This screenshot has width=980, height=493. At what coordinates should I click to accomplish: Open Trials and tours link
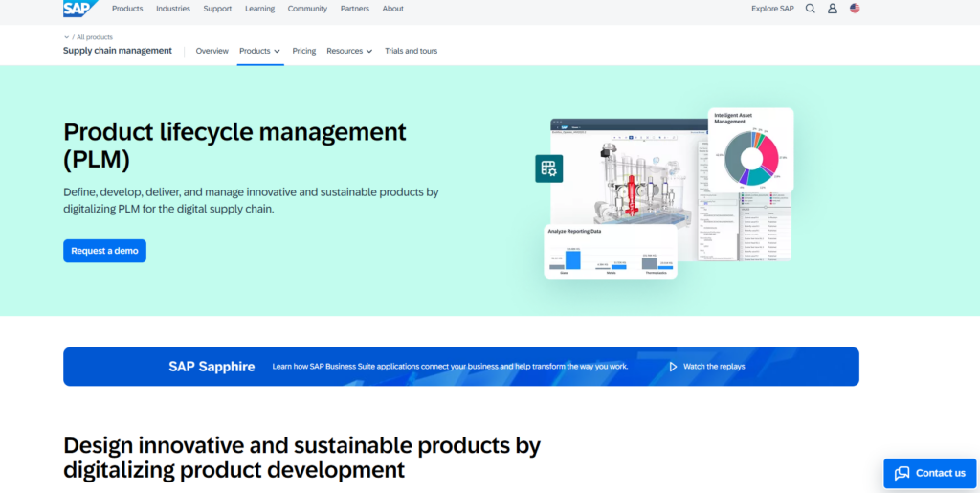coord(411,51)
